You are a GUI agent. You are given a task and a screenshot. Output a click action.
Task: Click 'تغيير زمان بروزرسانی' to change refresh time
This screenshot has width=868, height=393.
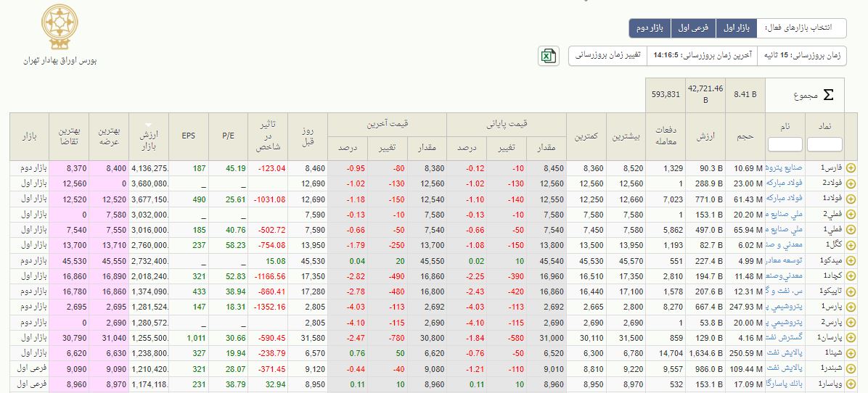pyautogui.click(x=608, y=56)
